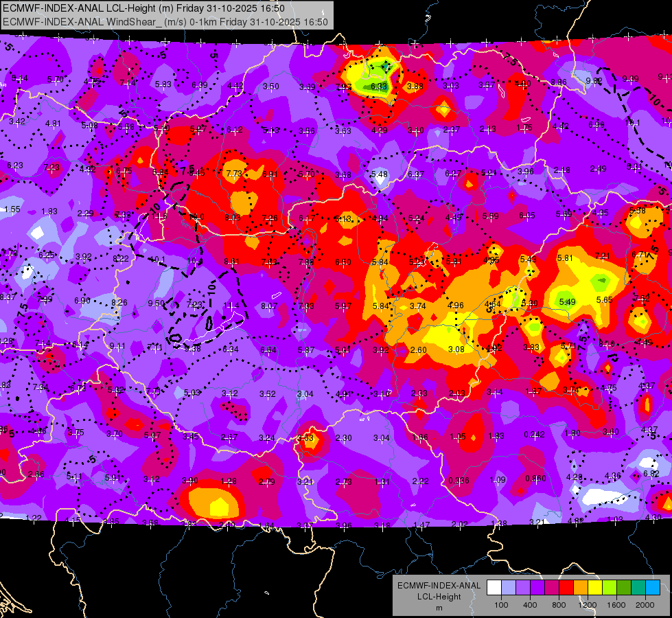Select the vivid purple legend swatch right of 400
Viewport: 672px width, 618px height.
(537, 588)
